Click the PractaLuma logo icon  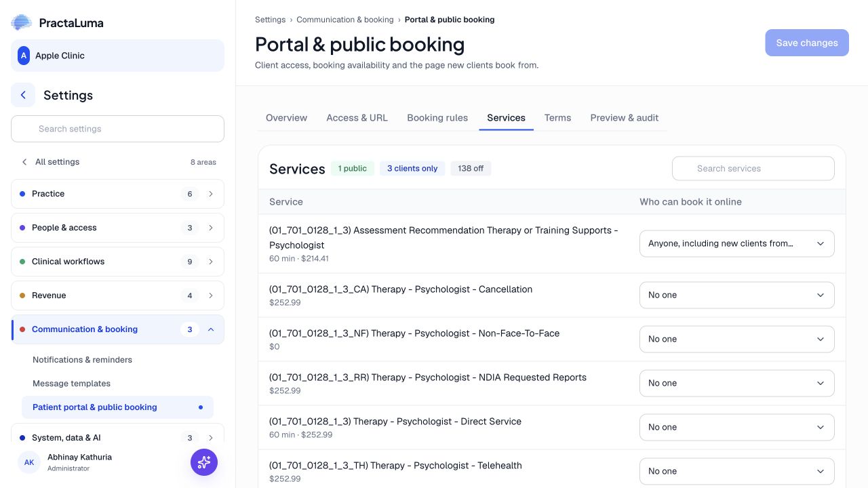click(22, 22)
